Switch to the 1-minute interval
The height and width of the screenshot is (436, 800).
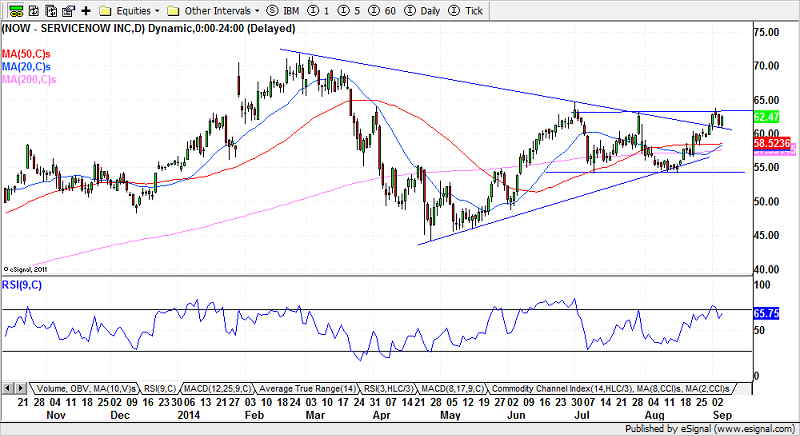point(319,11)
